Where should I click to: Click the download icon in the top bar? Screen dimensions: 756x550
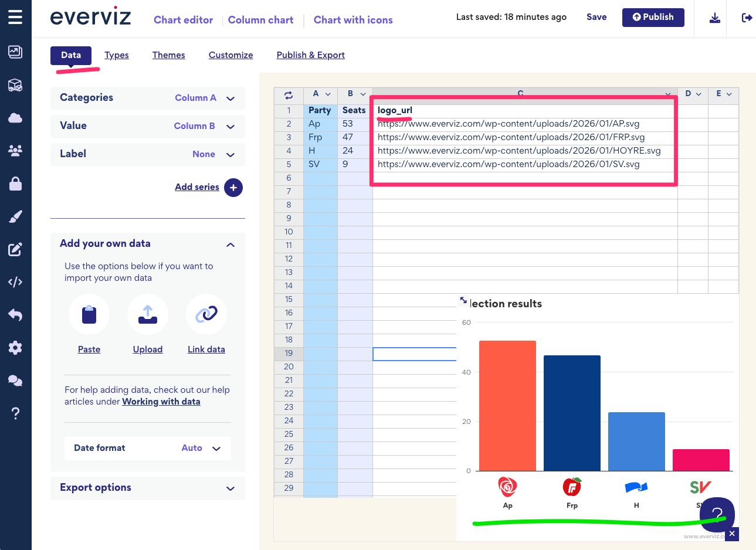point(714,18)
